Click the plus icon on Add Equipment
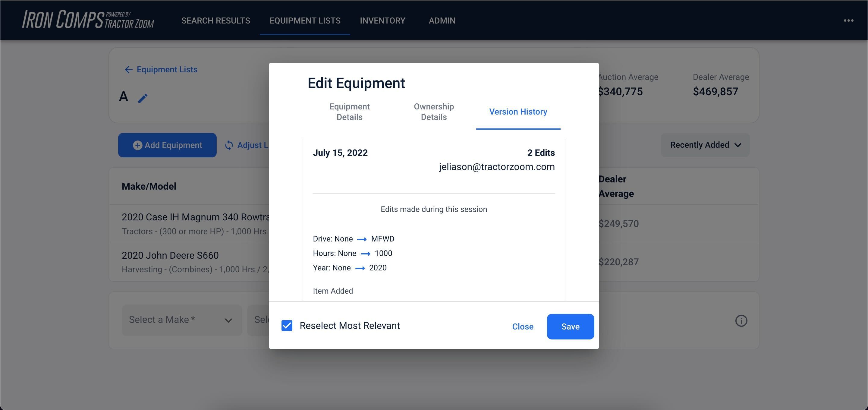The height and width of the screenshot is (410, 868). [x=137, y=145]
